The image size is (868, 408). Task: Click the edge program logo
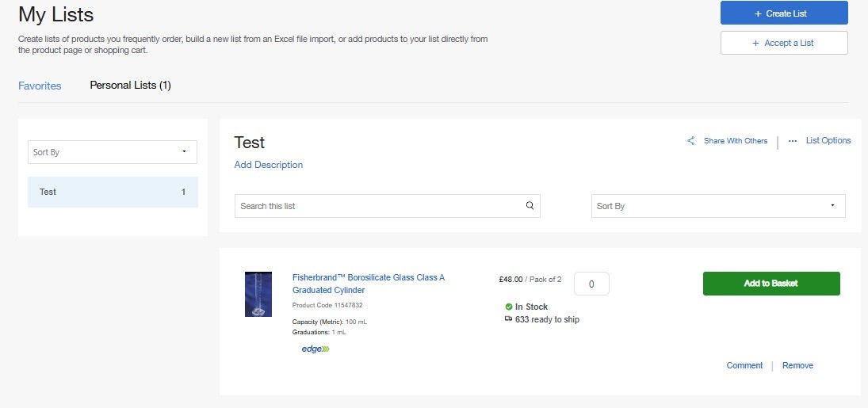315,349
